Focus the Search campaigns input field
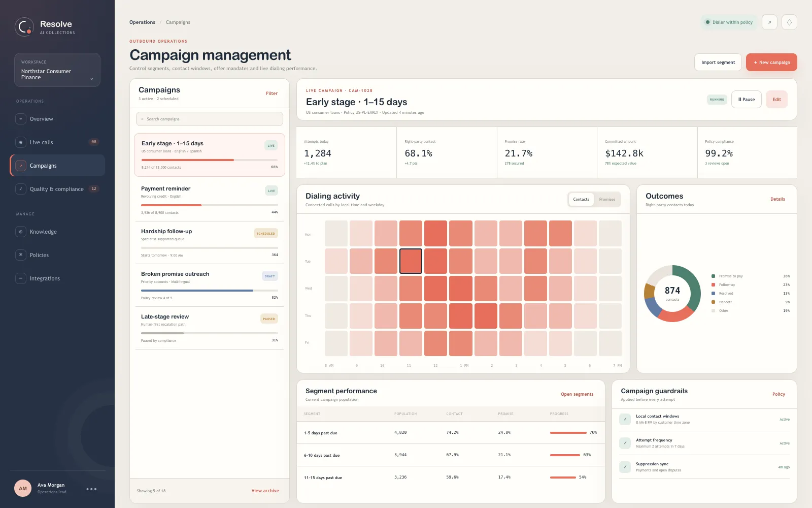 210,119
